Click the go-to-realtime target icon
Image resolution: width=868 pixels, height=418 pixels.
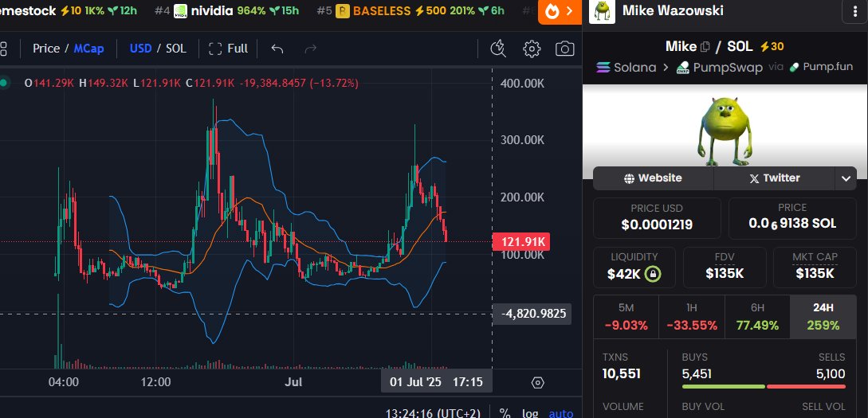(537, 383)
